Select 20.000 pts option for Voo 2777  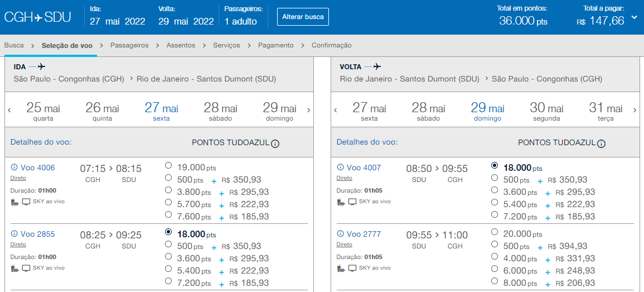coord(495,232)
